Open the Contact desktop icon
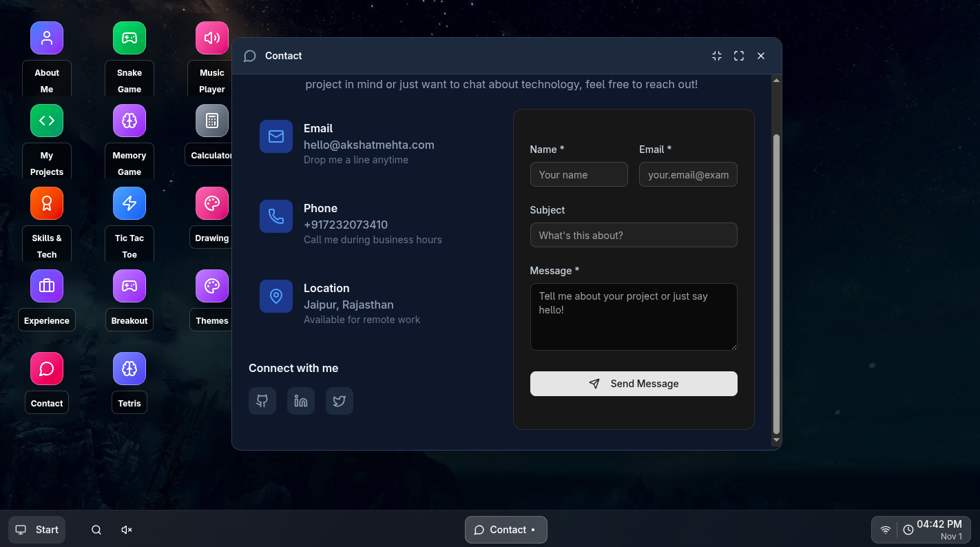 click(x=47, y=369)
